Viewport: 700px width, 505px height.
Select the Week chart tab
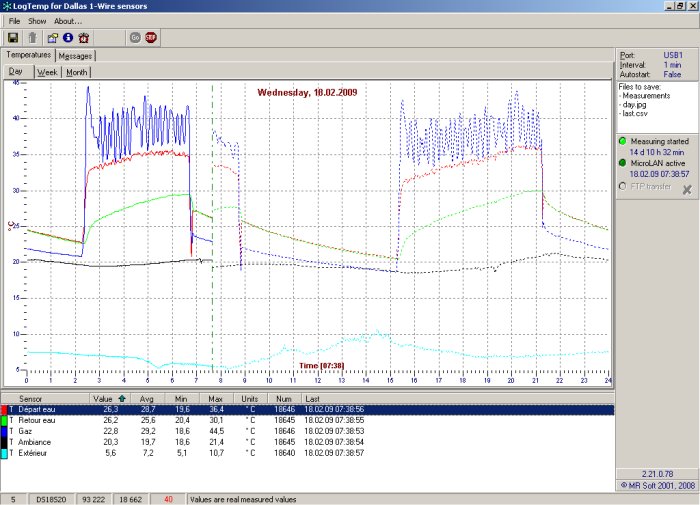click(x=47, y=73)
